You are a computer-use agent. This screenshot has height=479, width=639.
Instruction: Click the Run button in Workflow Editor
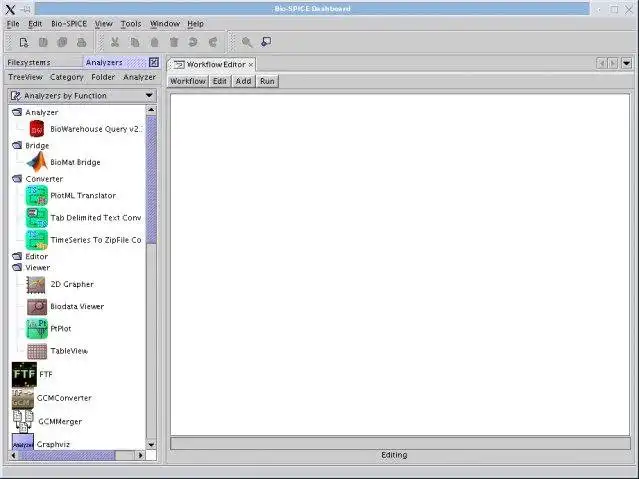point(267,81)
